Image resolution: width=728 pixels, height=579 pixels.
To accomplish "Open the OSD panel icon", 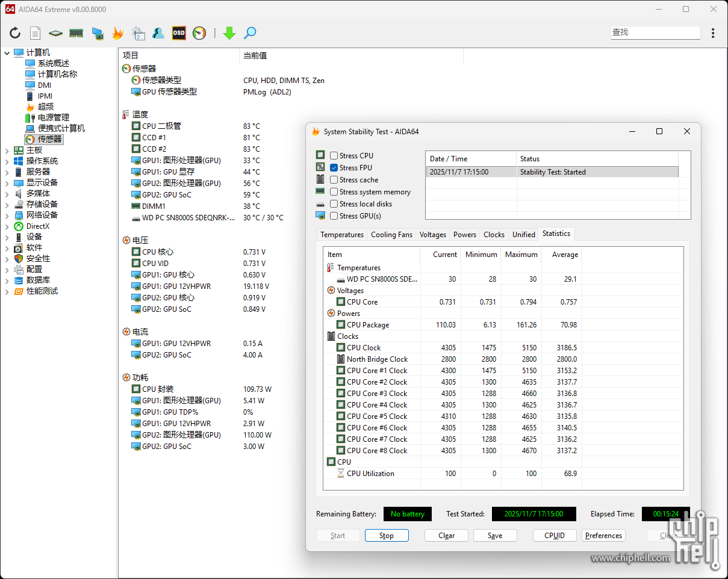I will pos(179,33).
